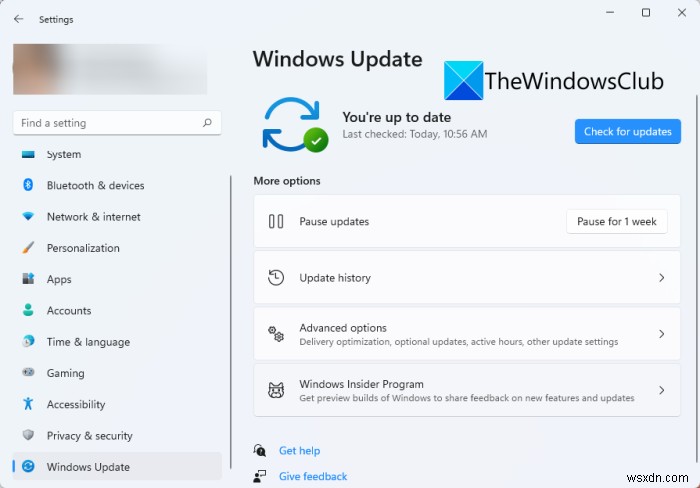Click the large update sync status icon
This screenshot has height=488, width=700.
[x=295, y=125]
